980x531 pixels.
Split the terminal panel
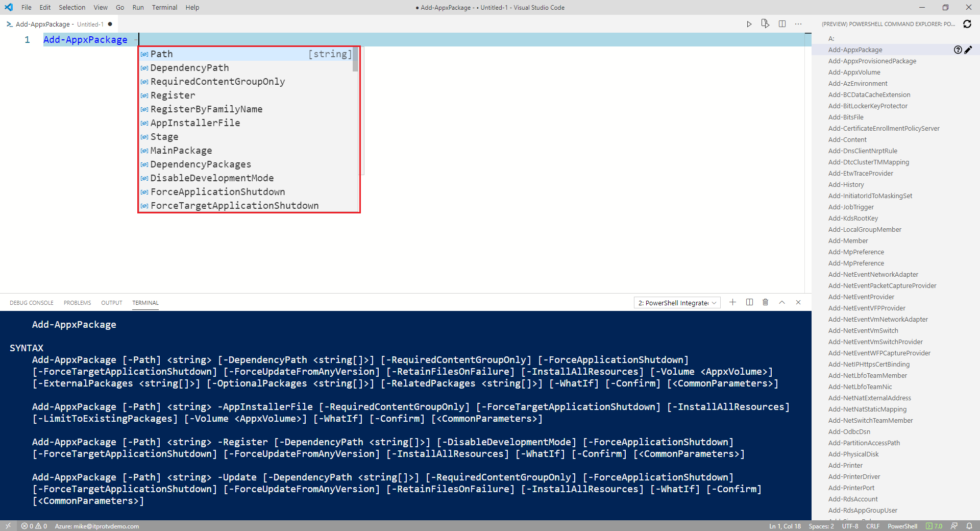pos(749,302)
